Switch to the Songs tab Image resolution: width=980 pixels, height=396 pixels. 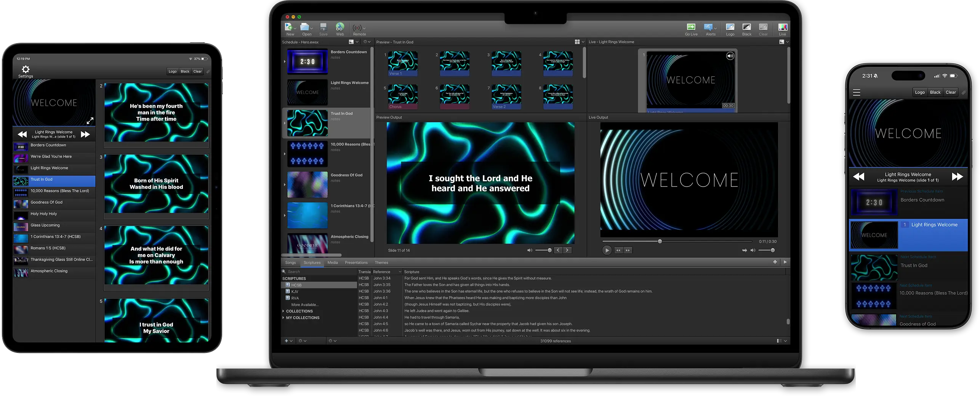(290, 262)
